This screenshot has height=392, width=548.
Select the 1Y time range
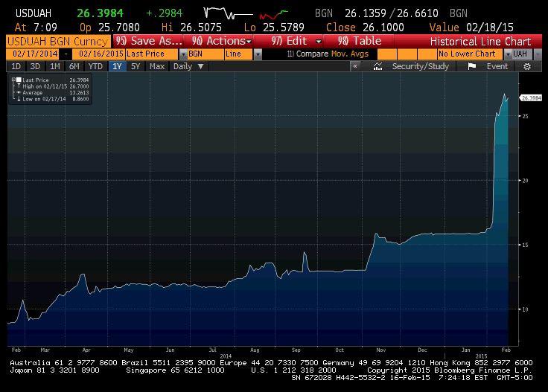(x=116, y=66)
